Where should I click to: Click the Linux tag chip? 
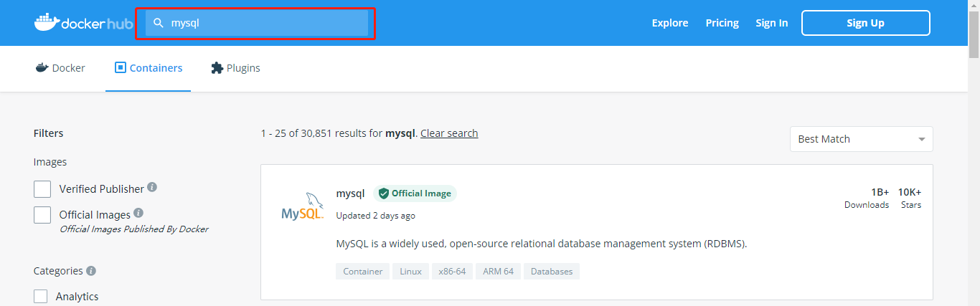pyautogui.click(x=410, y=272)
